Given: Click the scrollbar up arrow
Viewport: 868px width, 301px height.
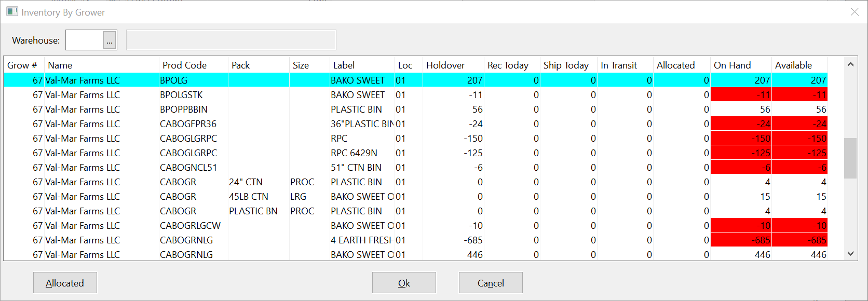Looking at the screenshot, I should pyautogui.click(x=850, y=64).
